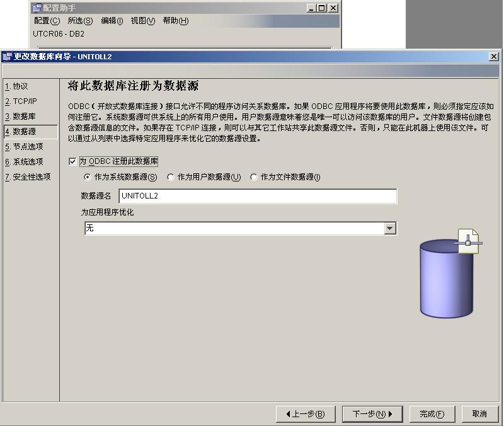The width and height of the screenshot is (504, 426).
Task: Click the 完成(F) button
Action: point(432,414)
